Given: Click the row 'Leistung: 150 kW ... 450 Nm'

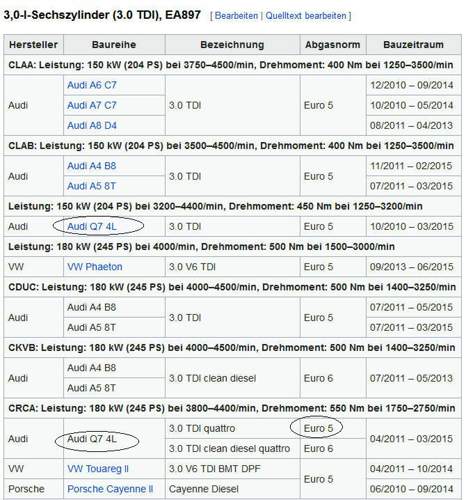Looking at the screenshot, I should (x=232, y=206).
